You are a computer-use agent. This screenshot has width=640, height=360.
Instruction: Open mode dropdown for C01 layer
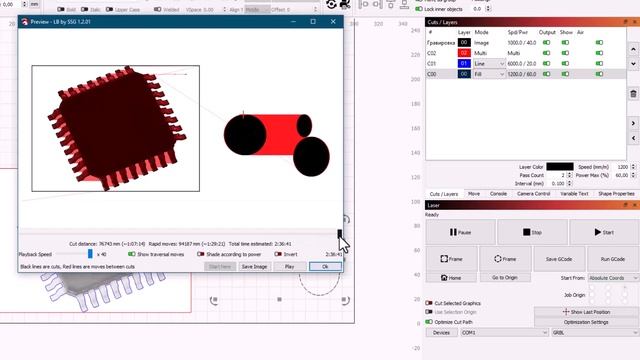coord(489,64)
